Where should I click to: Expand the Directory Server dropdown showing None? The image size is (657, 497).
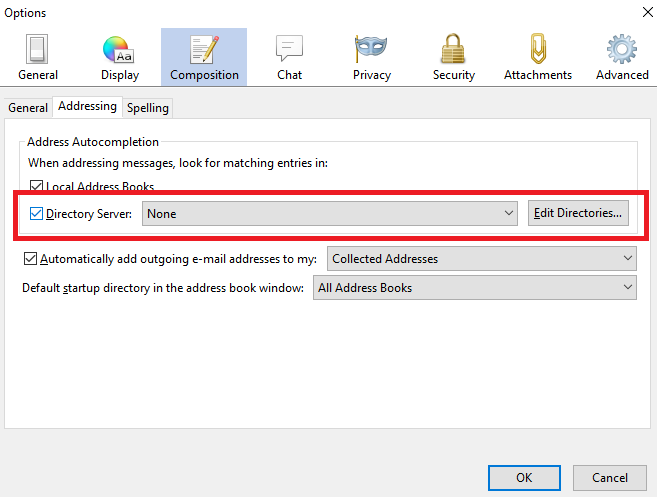(330, 213)
